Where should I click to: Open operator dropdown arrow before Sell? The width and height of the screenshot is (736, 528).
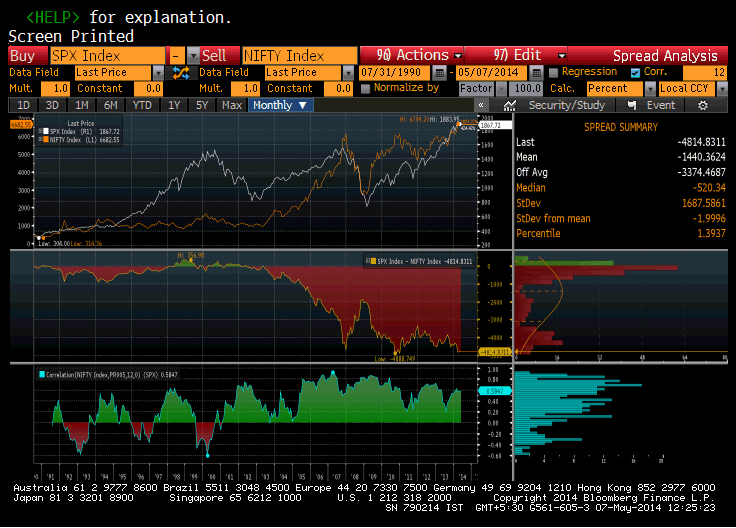(193, 56)
